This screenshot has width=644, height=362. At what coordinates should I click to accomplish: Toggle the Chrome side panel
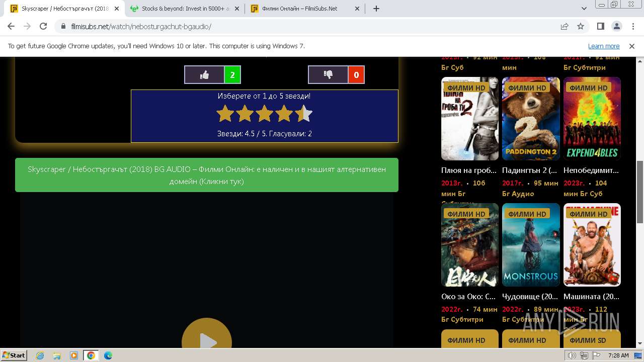pos(601,26)
